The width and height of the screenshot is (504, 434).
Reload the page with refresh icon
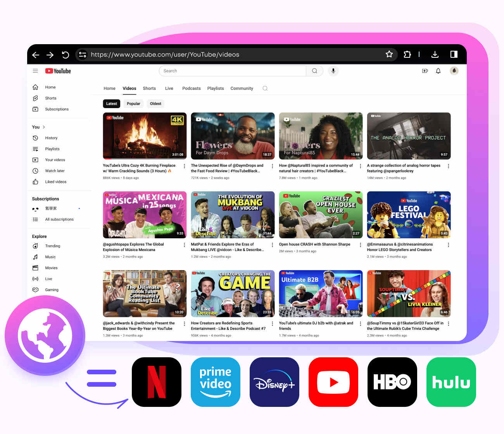65,55
